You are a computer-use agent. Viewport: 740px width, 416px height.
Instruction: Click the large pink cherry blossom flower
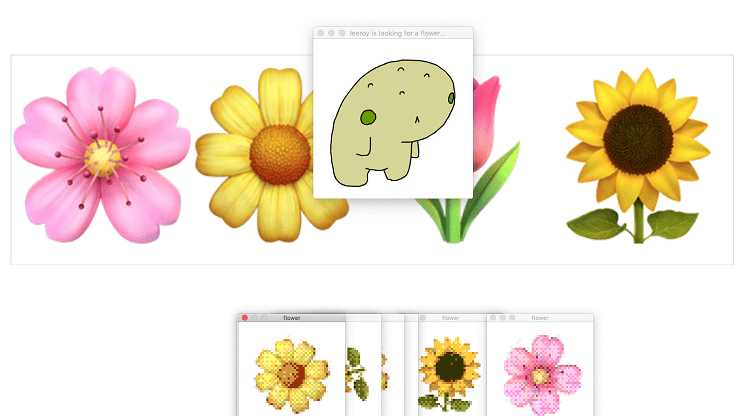pyautogui.click(x=102, y=155)
